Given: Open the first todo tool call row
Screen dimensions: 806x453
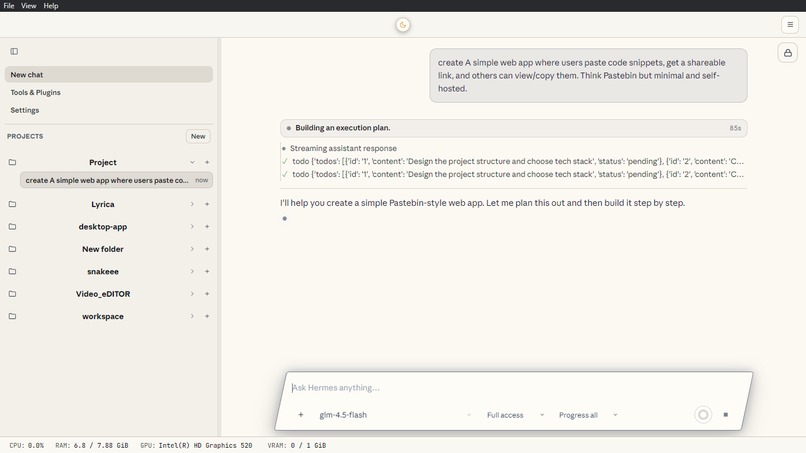Looking at the screenshot, I should [514, 161].
